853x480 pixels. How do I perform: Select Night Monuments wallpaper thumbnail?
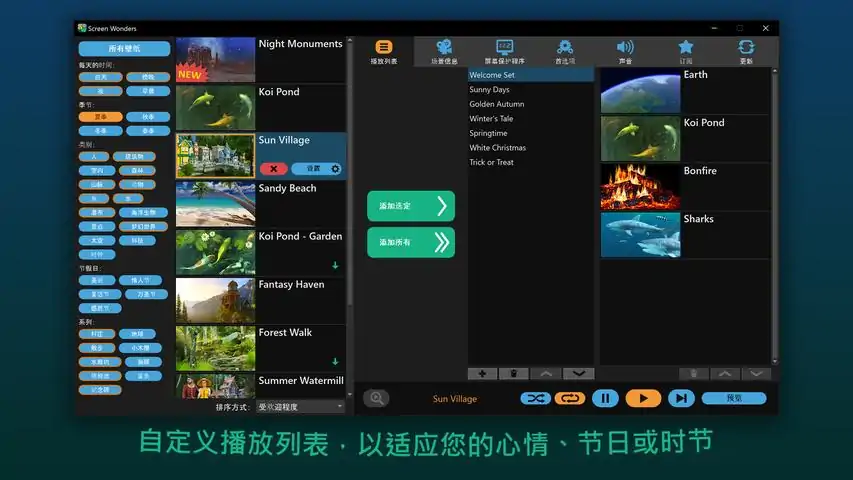point(215,59)
